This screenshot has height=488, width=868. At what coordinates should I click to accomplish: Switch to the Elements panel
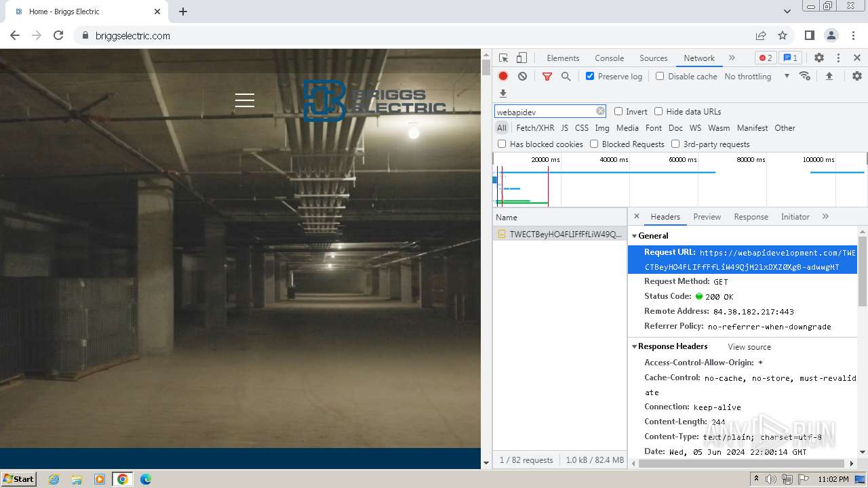(563, 58)
